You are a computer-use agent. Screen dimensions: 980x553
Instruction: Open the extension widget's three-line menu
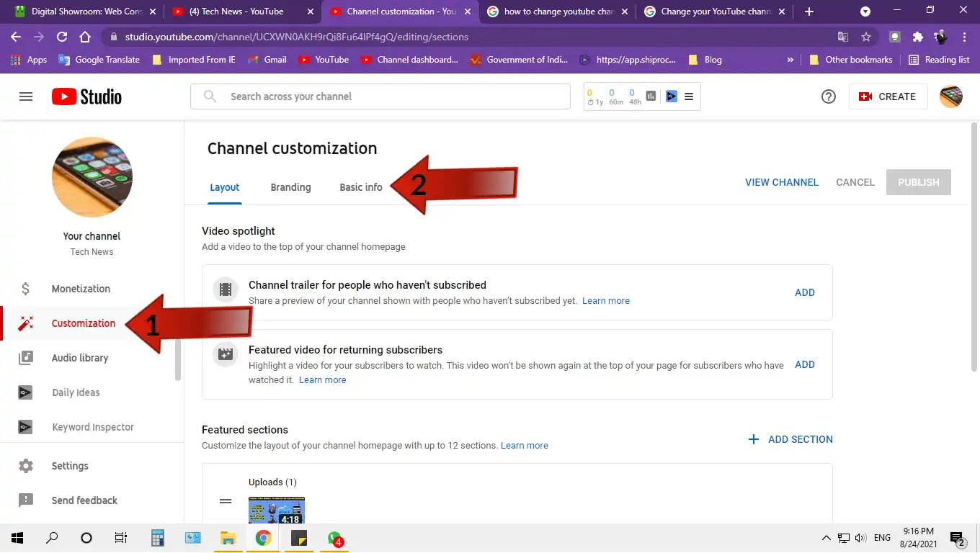point(689,96)
